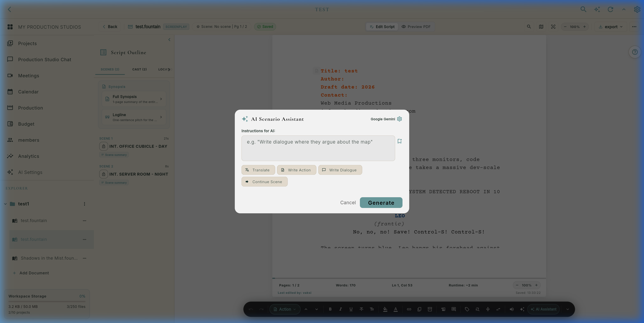The image size is (644, 323).
Task: Open the top bar search icon
Action: click(x=583, y=10)
